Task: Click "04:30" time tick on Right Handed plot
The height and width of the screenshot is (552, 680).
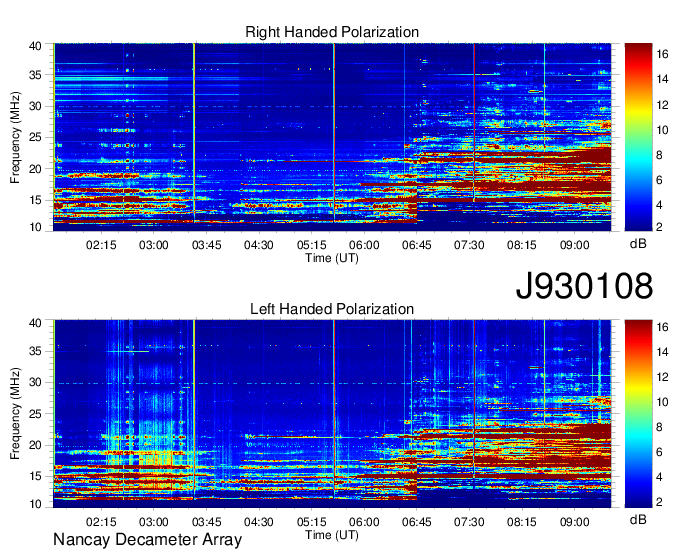Action: (258, 245)
